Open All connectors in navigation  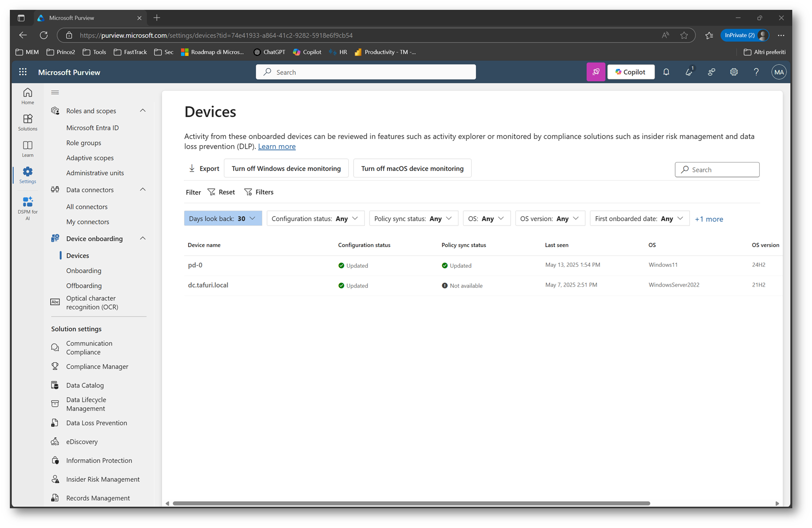tap(87, 207)
